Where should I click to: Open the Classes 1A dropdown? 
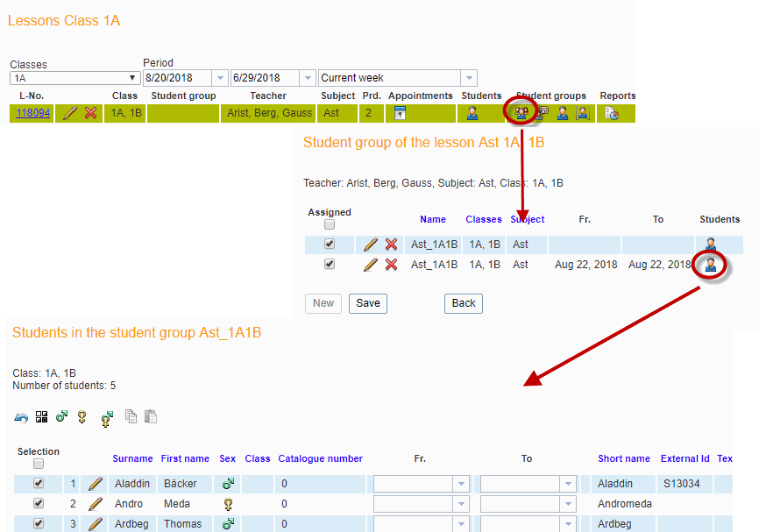75,78
